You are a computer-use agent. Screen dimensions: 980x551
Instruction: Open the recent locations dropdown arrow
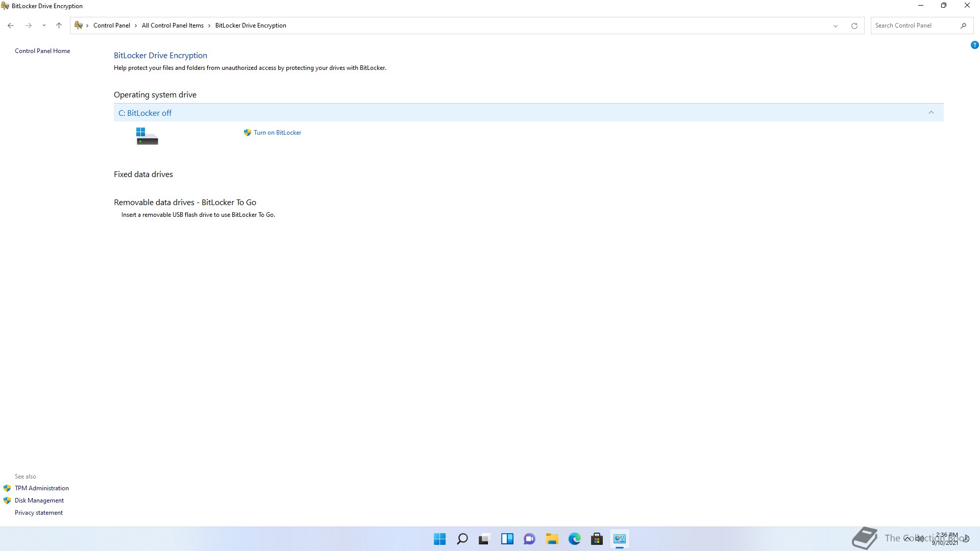tap(44, 26)
